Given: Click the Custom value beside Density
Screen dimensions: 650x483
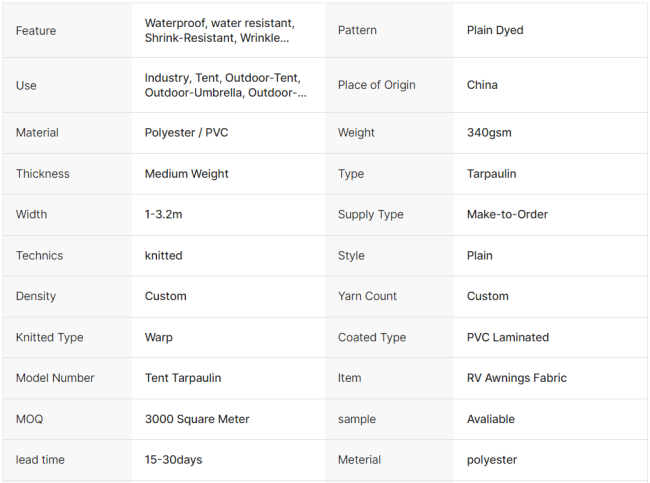Looking at the screenshot, I should 165,296.
